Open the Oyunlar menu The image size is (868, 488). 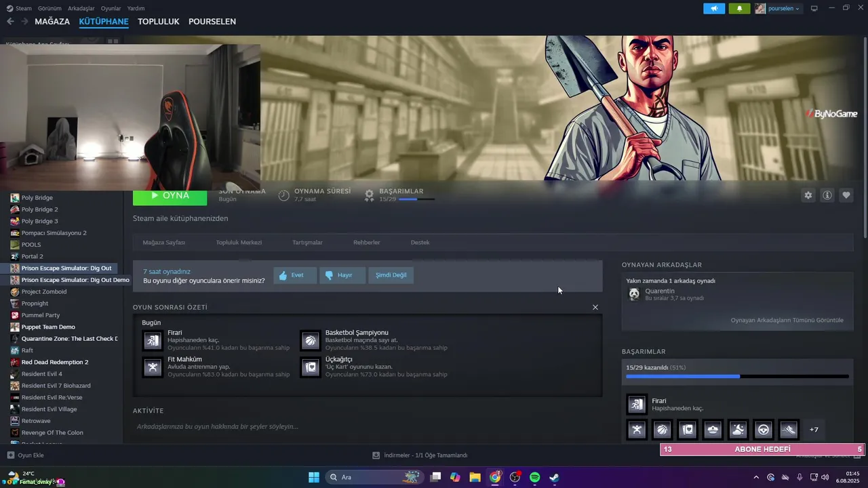click(111, 8)
